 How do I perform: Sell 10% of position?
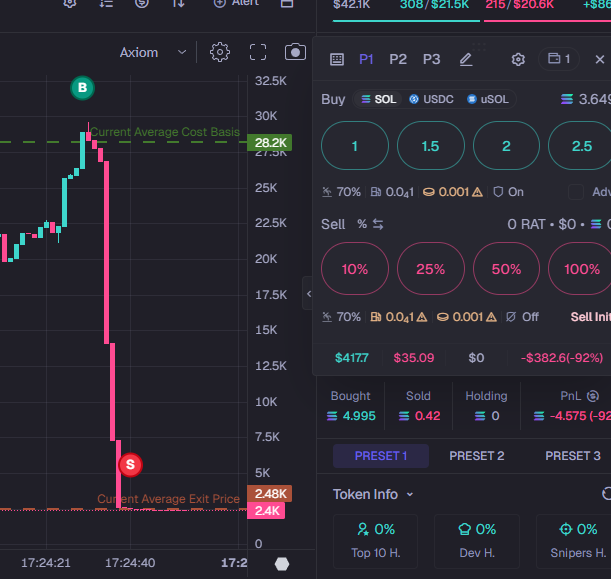(355, 269)
